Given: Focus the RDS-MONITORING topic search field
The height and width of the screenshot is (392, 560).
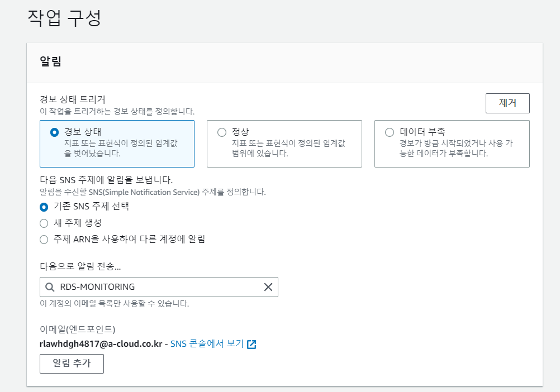Looking at the screenshot, I should [x=159, y=287].
